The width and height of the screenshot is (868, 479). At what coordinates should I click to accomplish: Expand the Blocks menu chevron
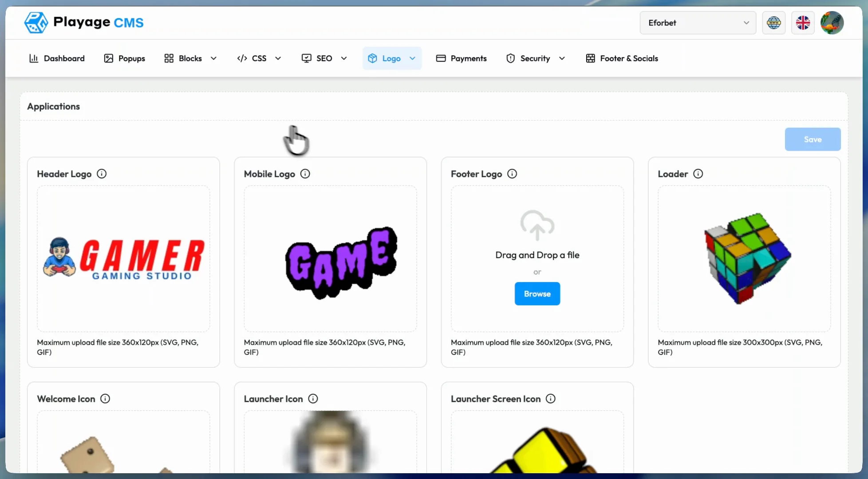tap(213, 58)
